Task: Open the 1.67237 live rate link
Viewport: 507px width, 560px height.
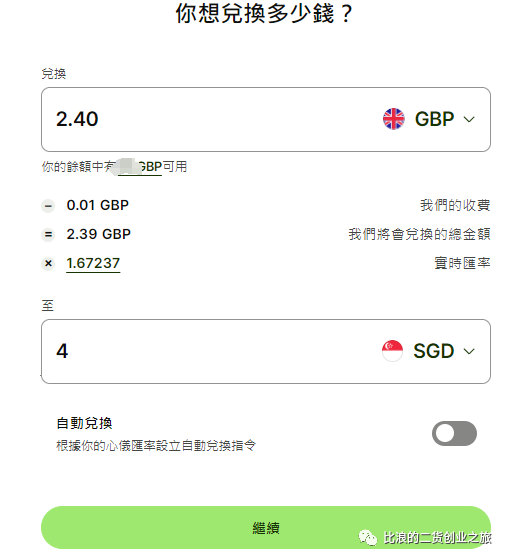Action: coord(93,264)
